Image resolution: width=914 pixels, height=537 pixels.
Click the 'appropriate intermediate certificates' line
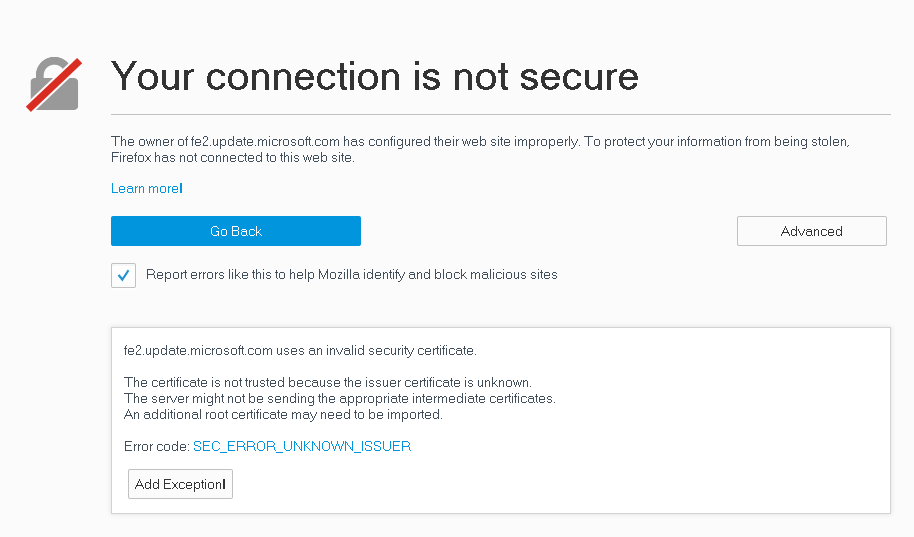[340, 398]
